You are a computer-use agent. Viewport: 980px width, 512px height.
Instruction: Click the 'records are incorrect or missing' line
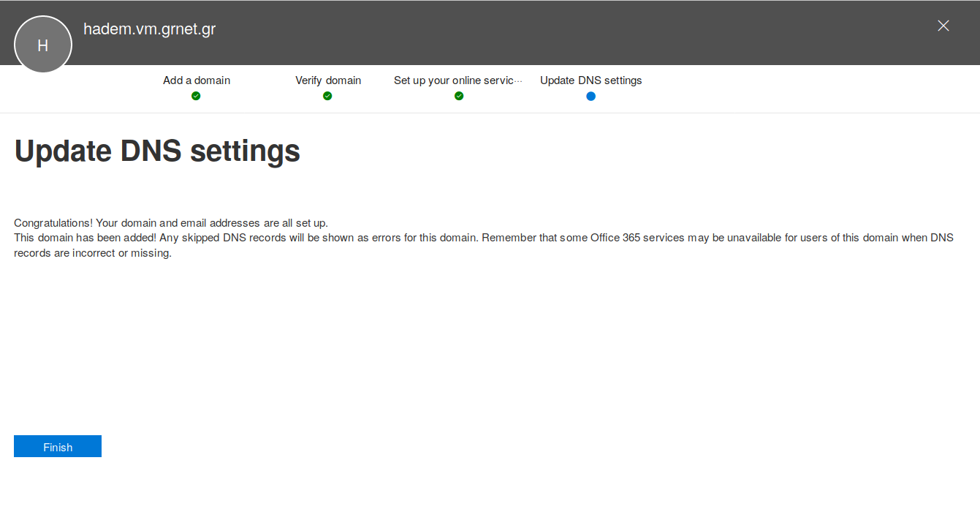pyautogui.click(x=93, y=253)
